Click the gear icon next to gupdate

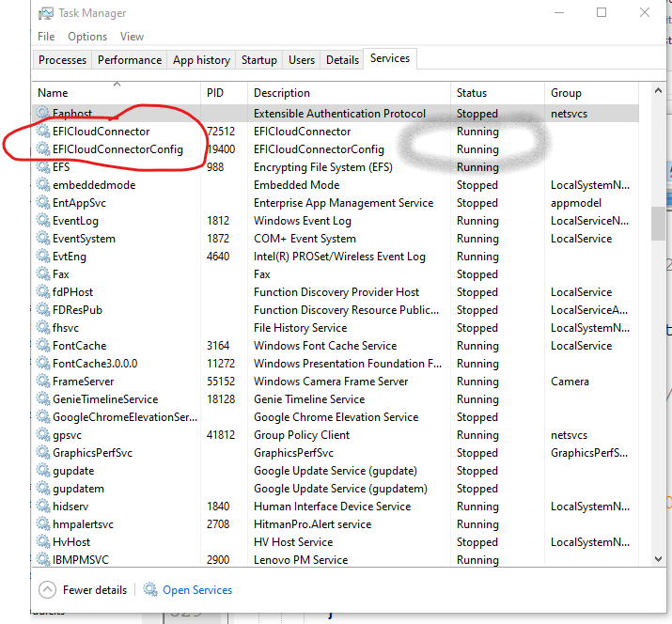[43, 470]
